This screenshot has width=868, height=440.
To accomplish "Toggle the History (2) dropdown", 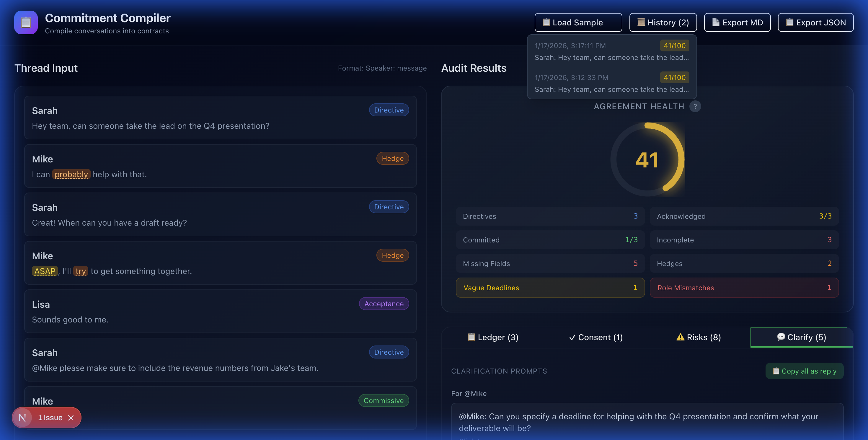I will click(x=663, y=22).
